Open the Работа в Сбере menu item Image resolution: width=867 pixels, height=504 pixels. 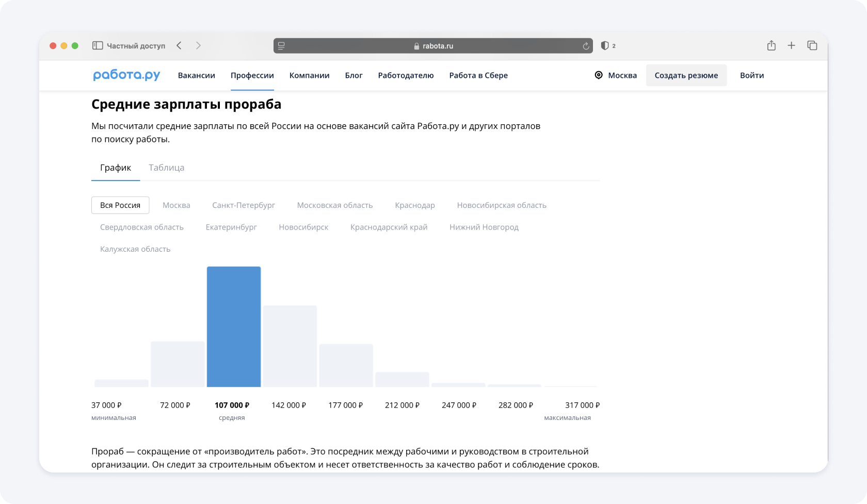(x=478, y=75)
